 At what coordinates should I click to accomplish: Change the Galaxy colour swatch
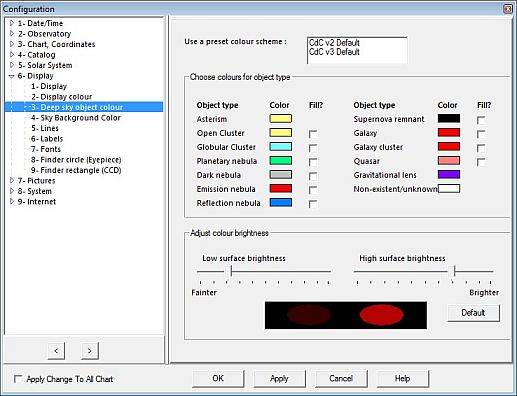click(449, 133)
